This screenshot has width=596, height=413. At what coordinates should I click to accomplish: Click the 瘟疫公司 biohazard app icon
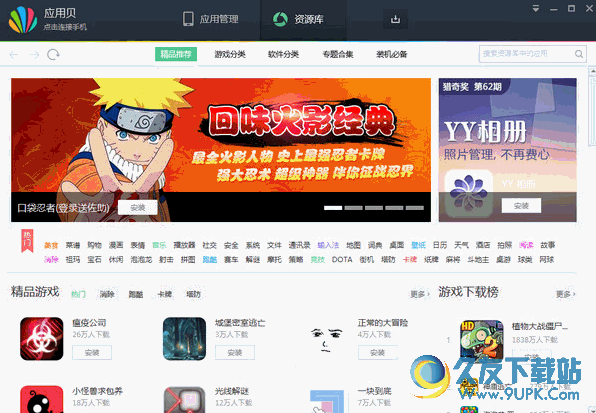click(42, 339)
